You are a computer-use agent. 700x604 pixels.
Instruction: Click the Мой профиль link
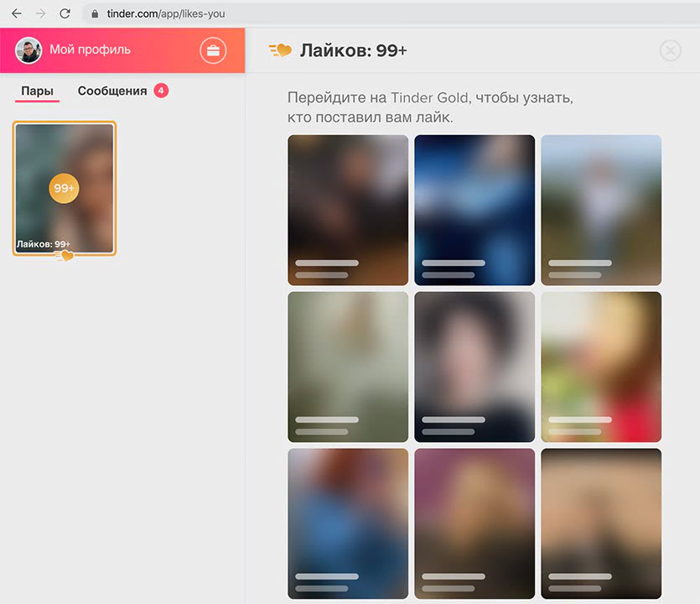point(90,49)
